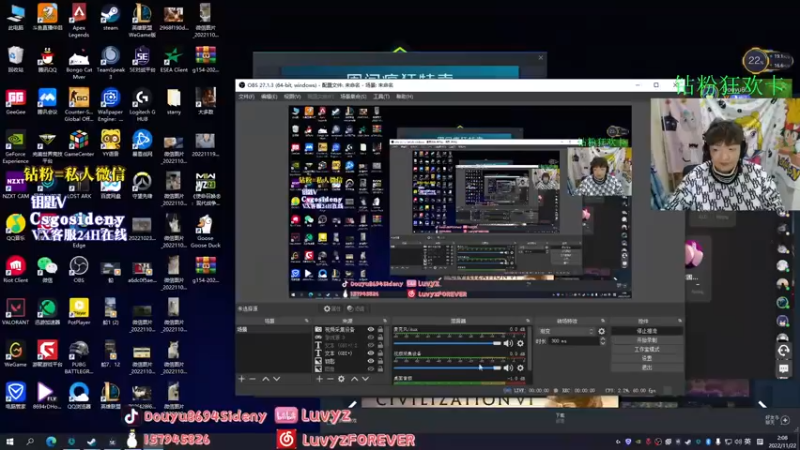Image resolution: width=800 pixels, height=450 pixels.
Task: Open the fifth menu in OBS menu bar
Action: [x=353, y=96]
